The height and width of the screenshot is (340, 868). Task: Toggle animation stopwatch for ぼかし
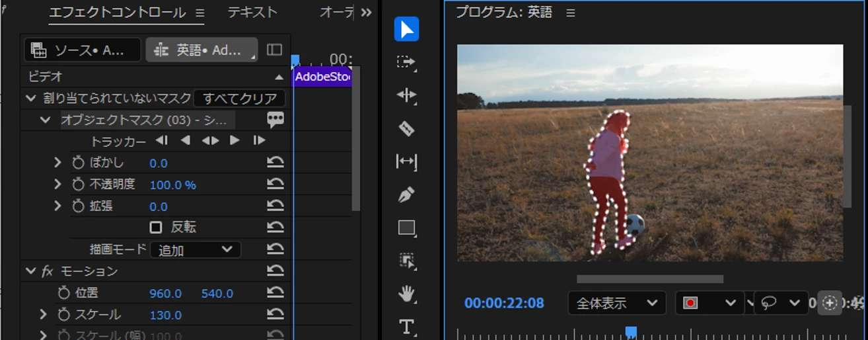coord(78,163)
